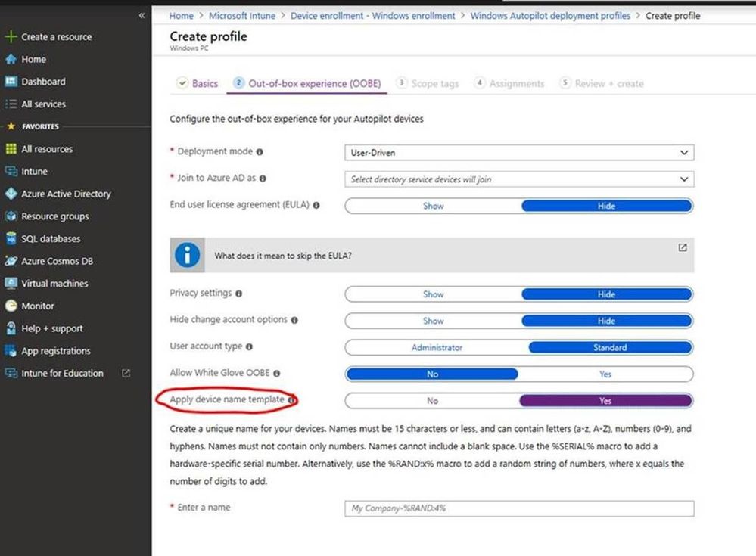Open Device enrollment - Windows enrollment breadcrumb
The width and height of the screenshot is (756, 556).
(372, 15)
